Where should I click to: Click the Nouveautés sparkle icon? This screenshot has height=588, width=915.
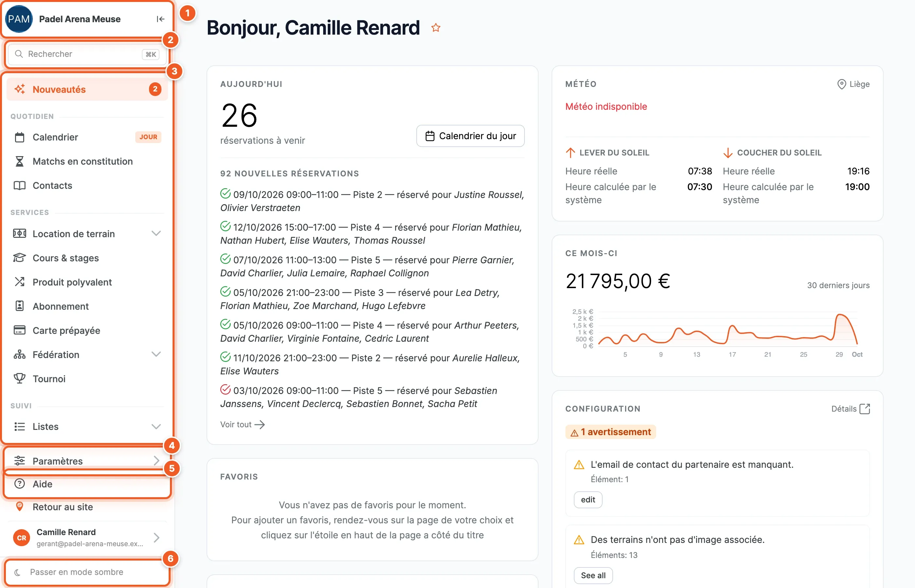click(x=20, y=90)
